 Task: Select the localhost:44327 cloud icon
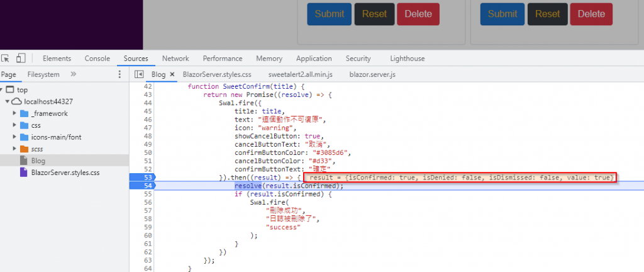[17, 101]
